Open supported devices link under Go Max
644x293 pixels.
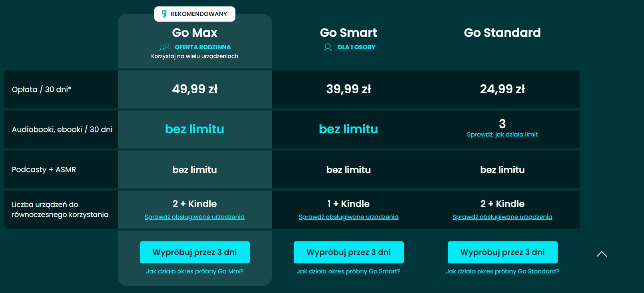(x=195, y=217)
